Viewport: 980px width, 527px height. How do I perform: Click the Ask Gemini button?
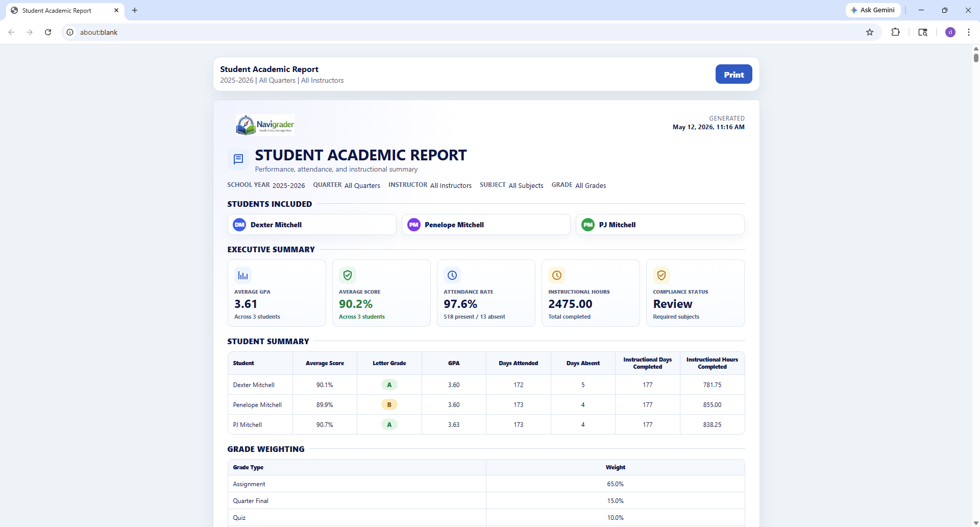(873, 10)
